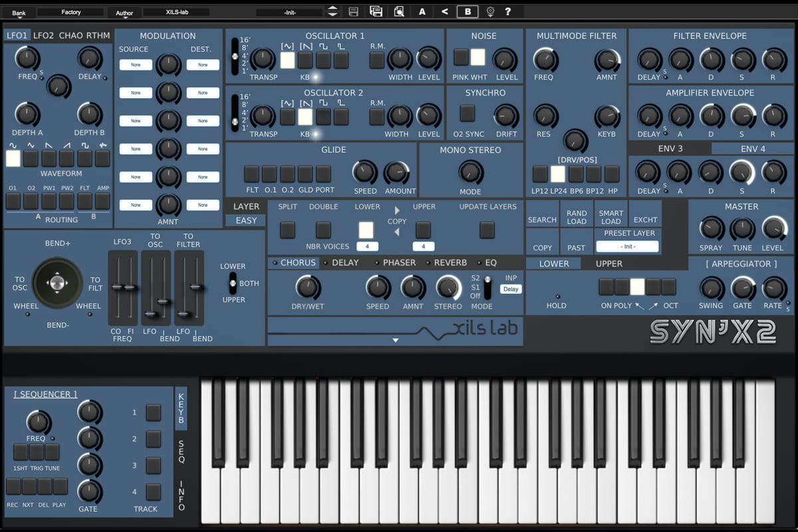Open the -Init- preset name menu in top bar
Image resolution: width=798 pixels, height=532 pixels.
pyautogui.click(x=290, y=13)
